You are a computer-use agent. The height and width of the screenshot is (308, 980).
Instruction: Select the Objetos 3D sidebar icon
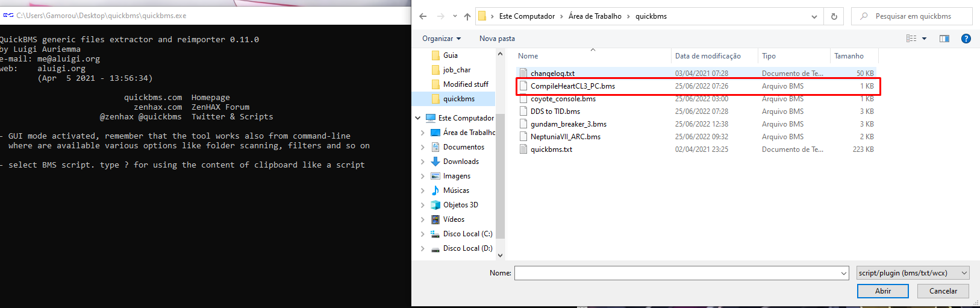[x=435, y=205]
